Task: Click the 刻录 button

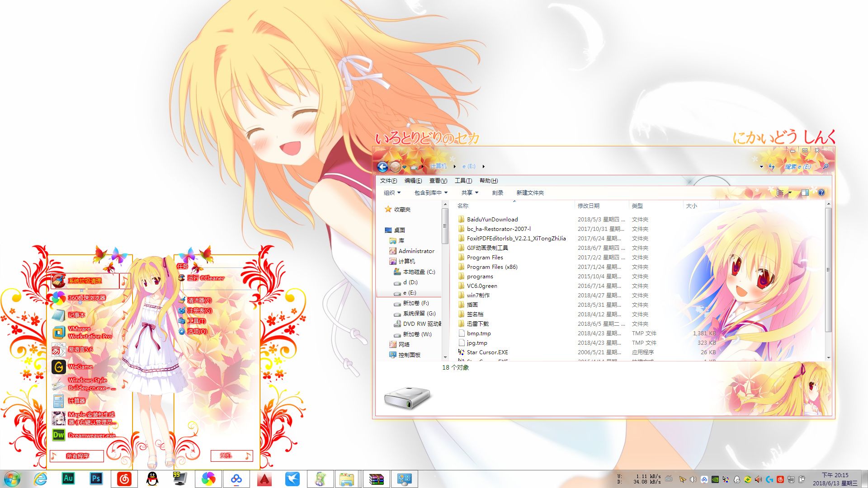Action: click(498, 192)
